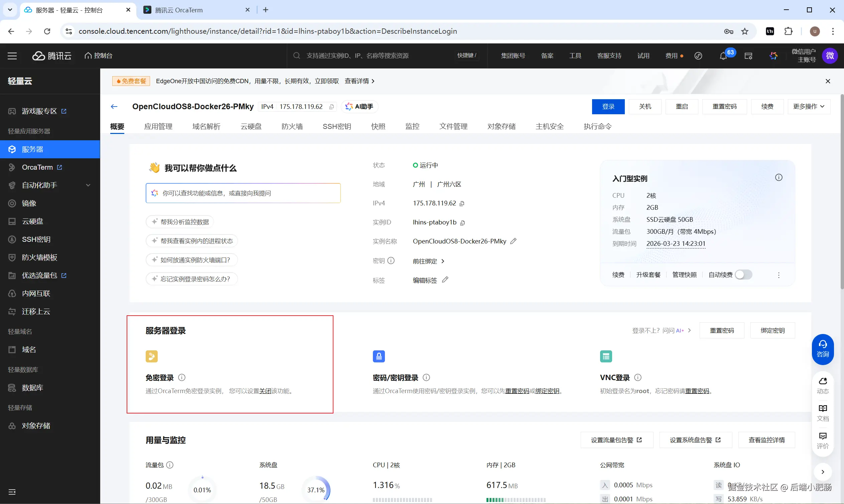Open the hamburger menu beside Tencent Cloud logo
This screenshot has width=844, height=504.
pos(12,56)
